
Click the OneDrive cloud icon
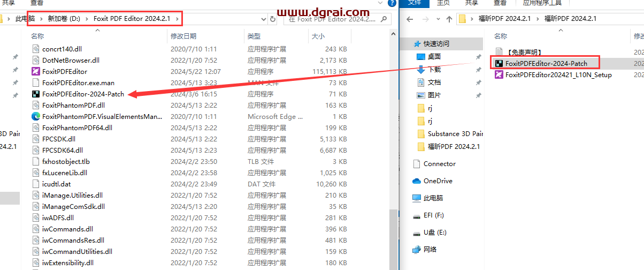pyautogui.click(x=417, y=181)
